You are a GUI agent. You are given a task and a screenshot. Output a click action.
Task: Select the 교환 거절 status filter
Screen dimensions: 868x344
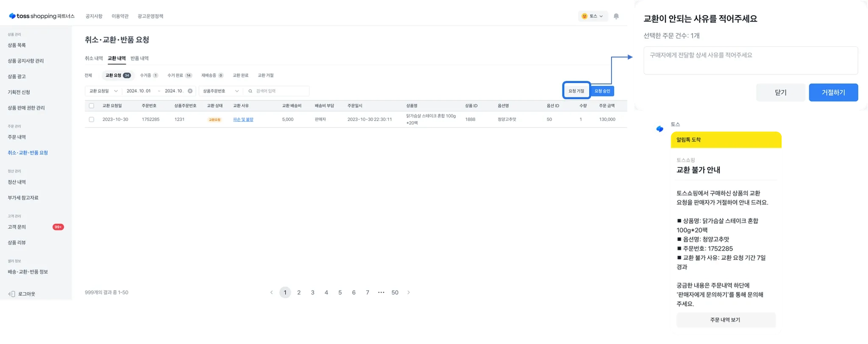coord(266,75)
